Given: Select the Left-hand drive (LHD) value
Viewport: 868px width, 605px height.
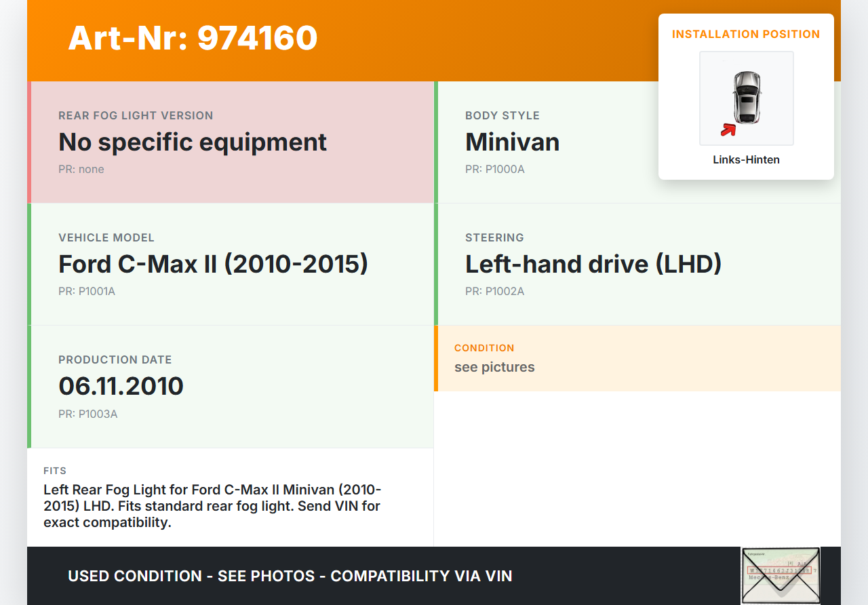Looking at the screenshot, I should [x=593, y=265].
